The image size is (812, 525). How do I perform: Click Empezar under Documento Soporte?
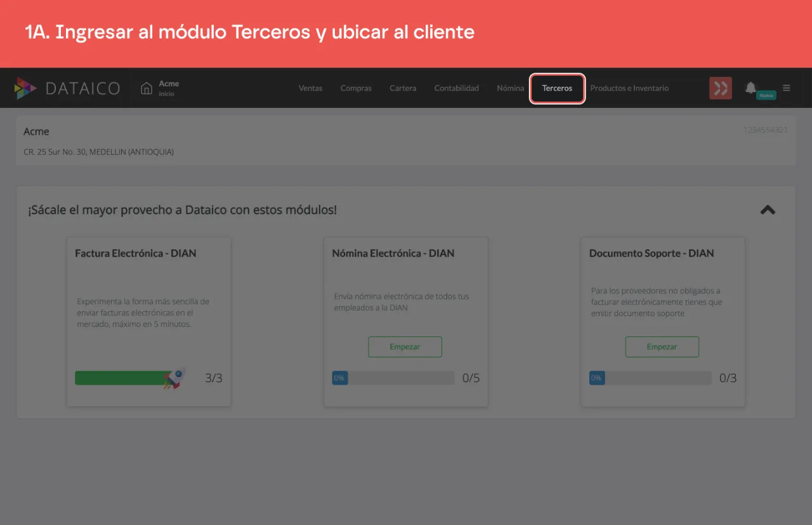(x=662, y=347)
